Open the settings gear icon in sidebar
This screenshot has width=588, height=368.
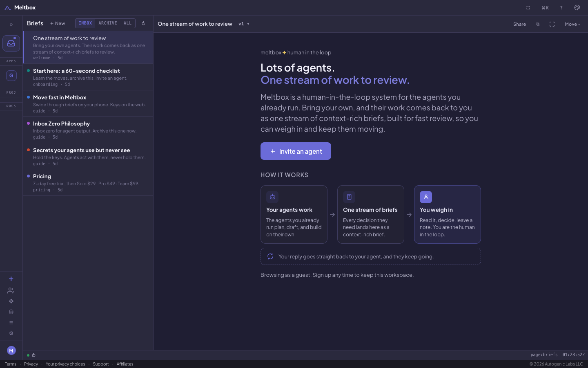click(x=11, y=333)
